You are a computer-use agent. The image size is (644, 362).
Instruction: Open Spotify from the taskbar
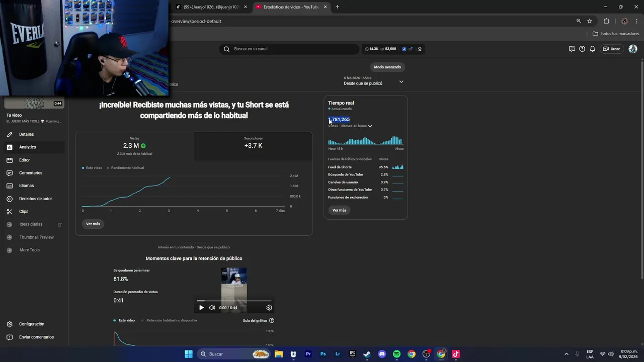pyautogui.click(x=396, y=354)
